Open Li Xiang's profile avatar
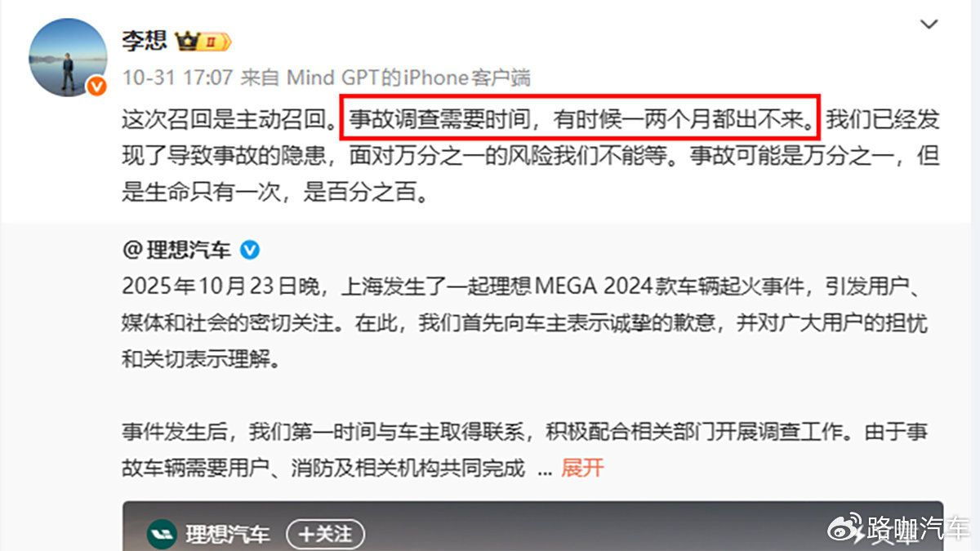The image size is (980, 551). click(x=69, y=57)
